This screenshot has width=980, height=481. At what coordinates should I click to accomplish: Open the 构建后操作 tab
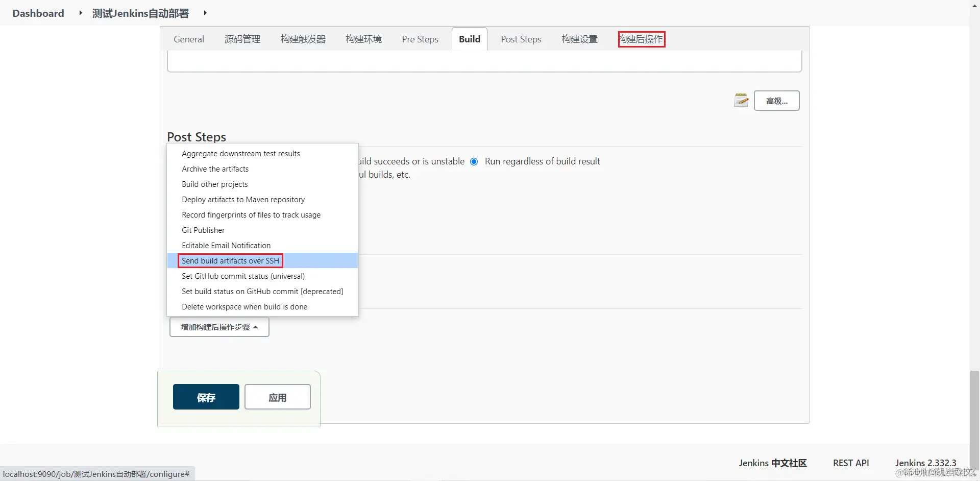[x=641, y=39]
